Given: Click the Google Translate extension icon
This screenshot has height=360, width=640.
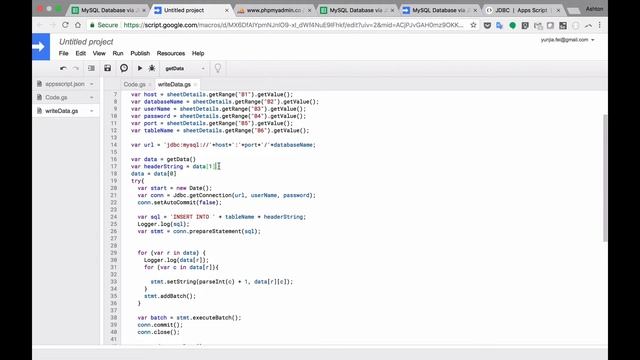Looking at the screenshot, I should (x=499, y=25).
